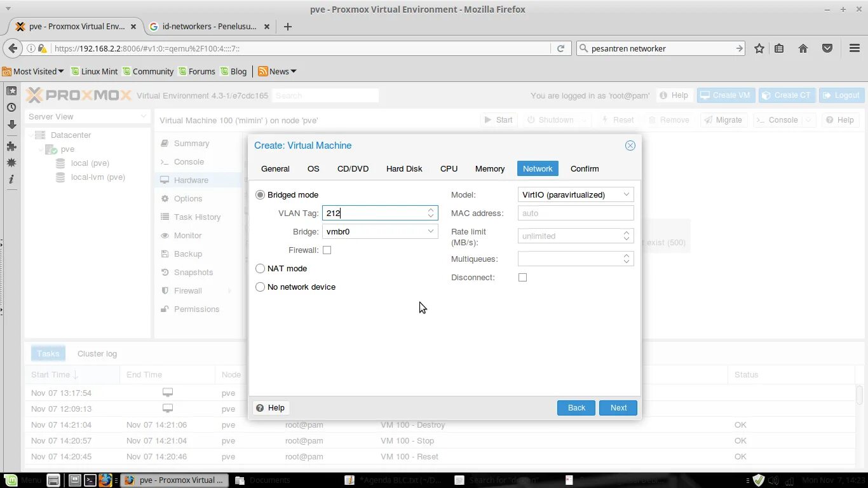Click the Rate limit stepper arrows
868x488 pixels.
[626, 236]
